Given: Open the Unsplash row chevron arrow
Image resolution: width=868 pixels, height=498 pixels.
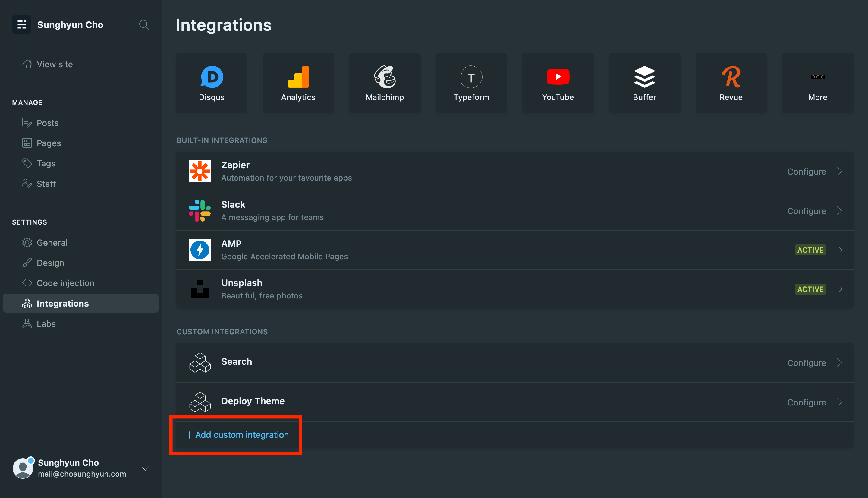Looking at the screenshot, I should [840, 289].
